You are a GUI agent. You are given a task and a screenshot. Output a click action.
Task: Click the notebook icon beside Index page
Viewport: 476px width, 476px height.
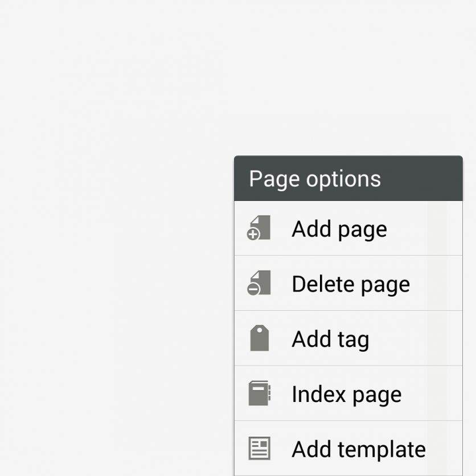[259, 394]
